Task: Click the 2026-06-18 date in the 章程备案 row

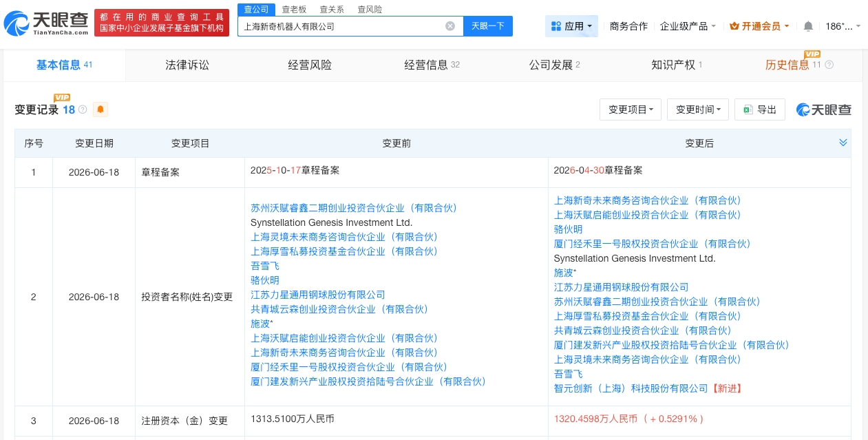Action: click(x=94, y=173)
